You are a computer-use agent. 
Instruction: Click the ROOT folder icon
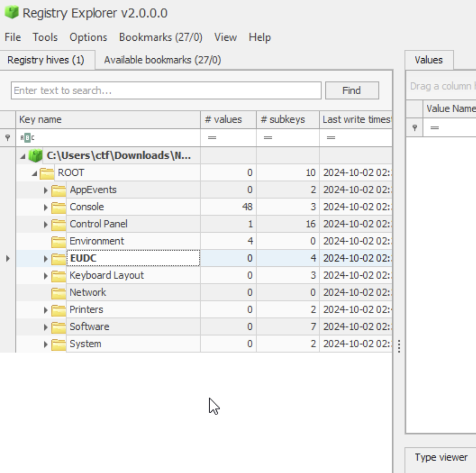point(47,173)
